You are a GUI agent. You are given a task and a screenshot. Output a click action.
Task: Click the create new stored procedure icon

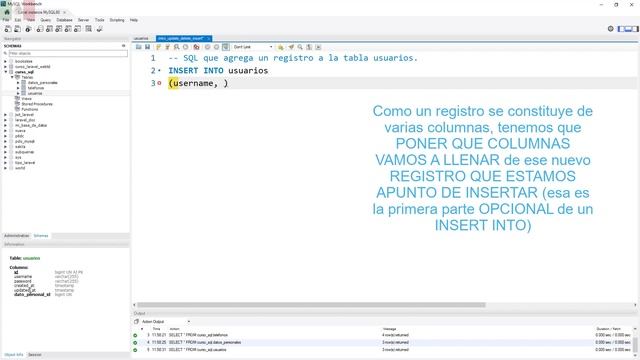point(68,29)
